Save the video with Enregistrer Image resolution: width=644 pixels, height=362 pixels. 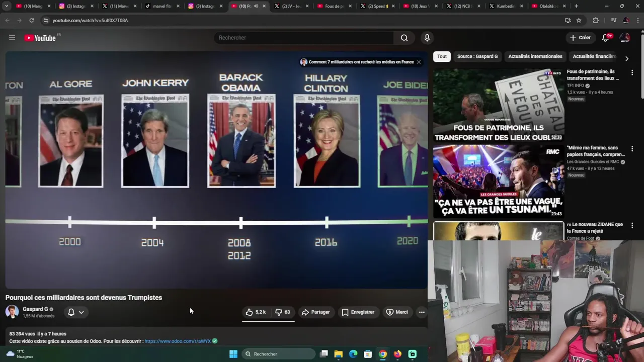coord(358,312)
